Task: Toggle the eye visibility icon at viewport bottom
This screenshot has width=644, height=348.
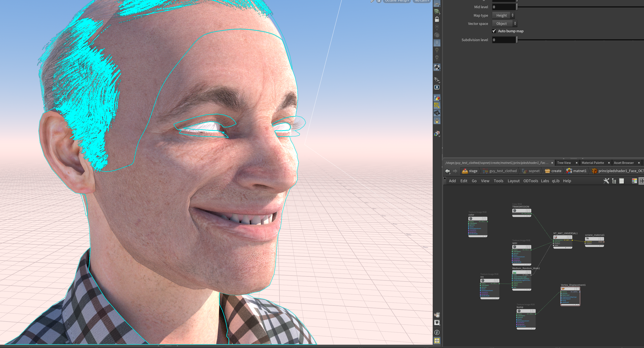Action: (x=437, y=322)
